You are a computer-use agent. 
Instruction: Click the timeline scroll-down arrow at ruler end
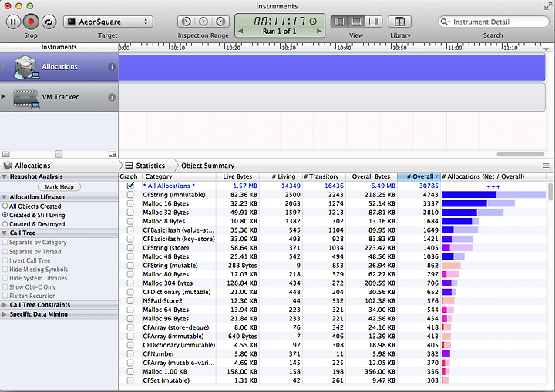coord(547,49)
